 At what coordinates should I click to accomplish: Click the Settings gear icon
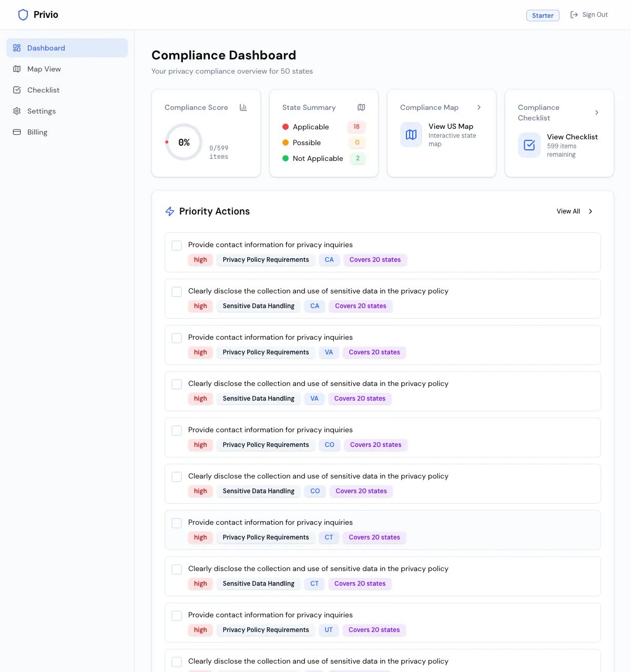pyautogui.click(x=17, y=111)
